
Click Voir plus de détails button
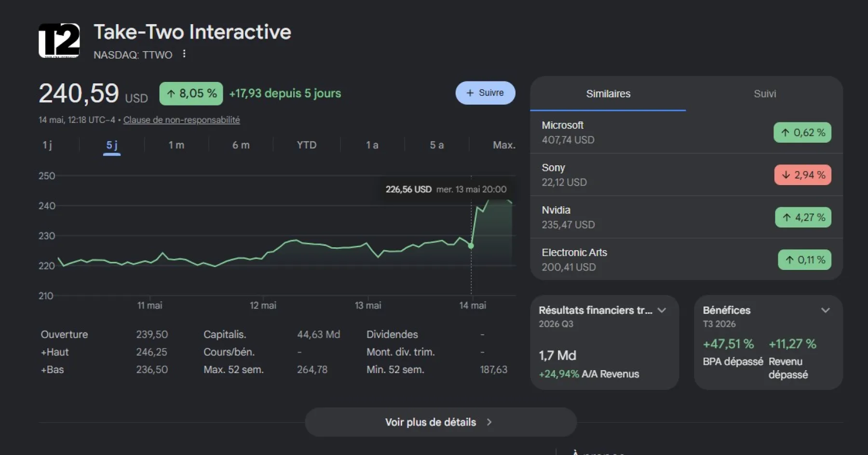441,422
